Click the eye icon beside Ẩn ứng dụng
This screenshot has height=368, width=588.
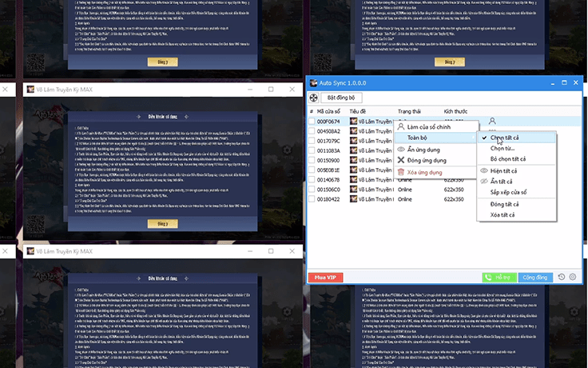point(401,149)
